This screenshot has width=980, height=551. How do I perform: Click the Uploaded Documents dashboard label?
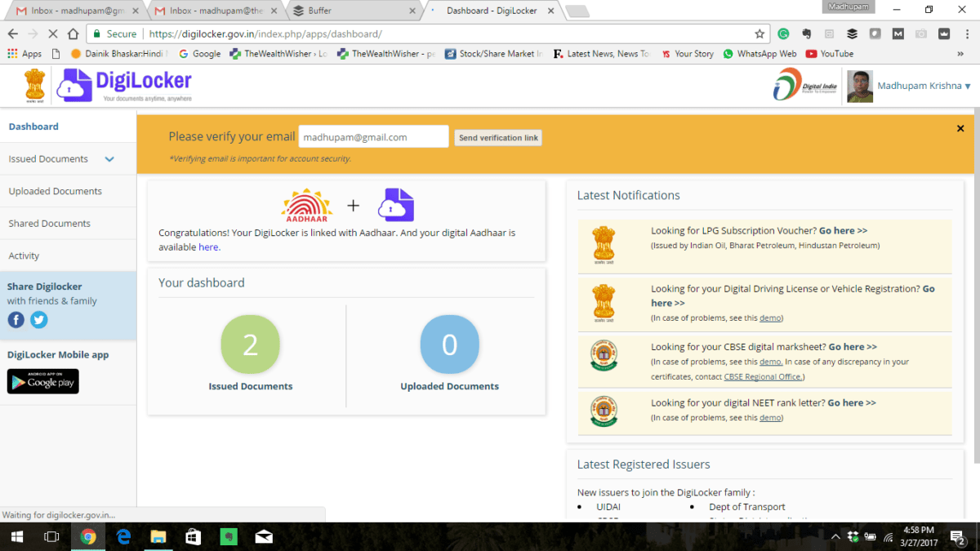point(450,386)
